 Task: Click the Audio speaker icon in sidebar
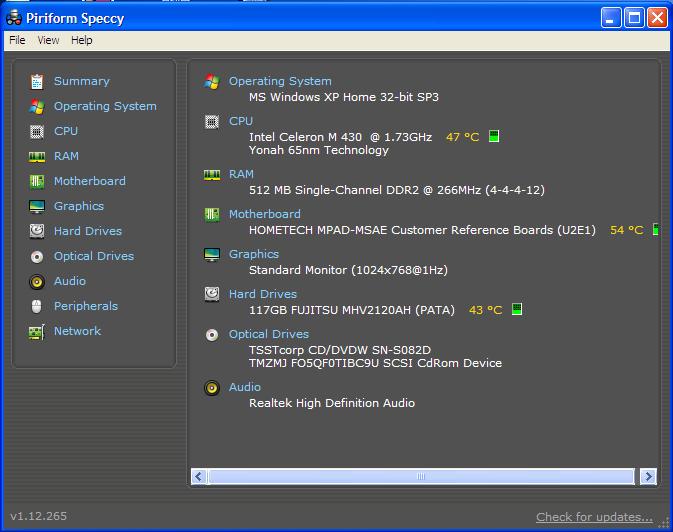[37, 282]
